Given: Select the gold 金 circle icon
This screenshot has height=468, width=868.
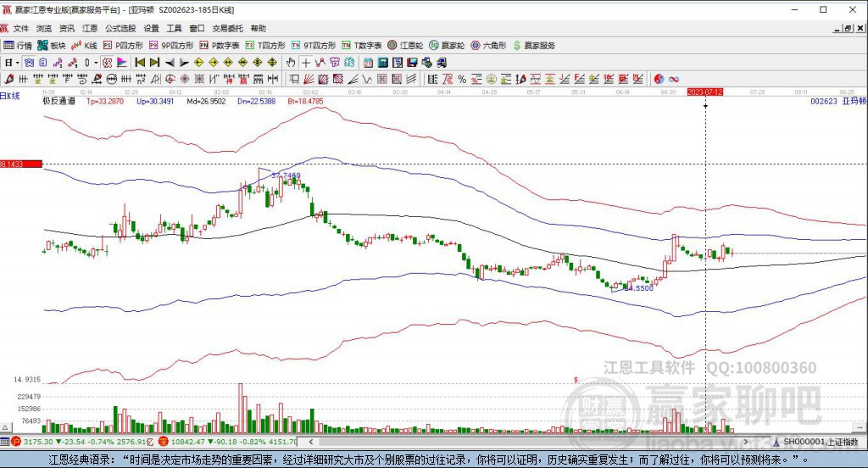Looking at the screenshot, I should 491,79.
